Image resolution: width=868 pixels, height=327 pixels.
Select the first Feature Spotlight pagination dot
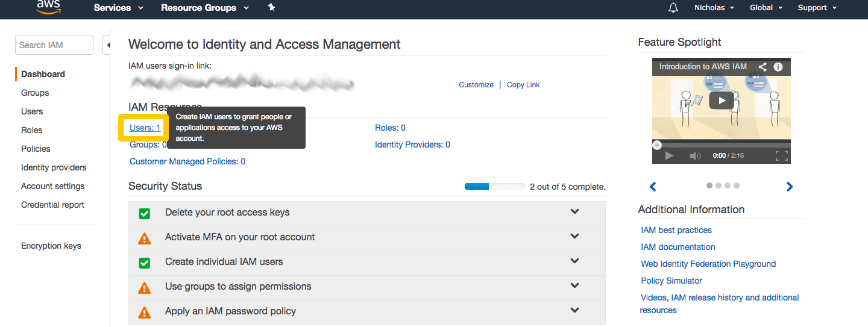tap(709, 185)
